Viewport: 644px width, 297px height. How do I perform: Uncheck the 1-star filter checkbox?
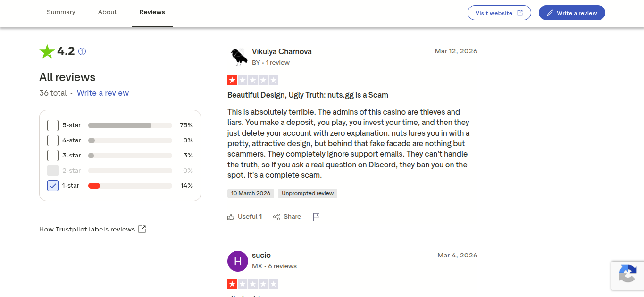[x=53, y=186]
